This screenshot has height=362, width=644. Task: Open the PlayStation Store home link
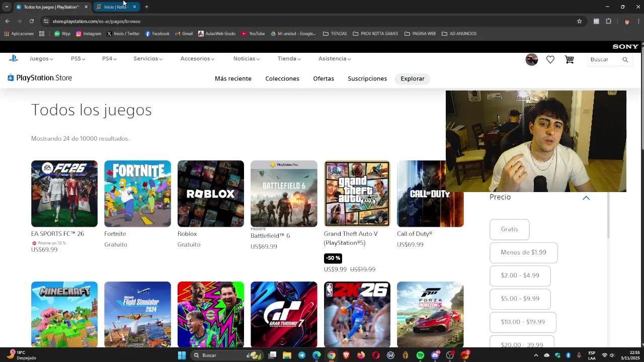[40, 78]
